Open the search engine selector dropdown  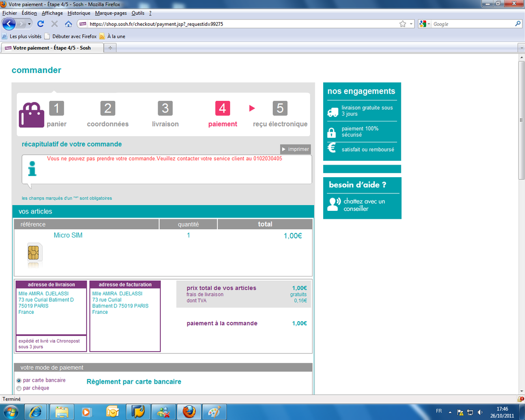(425, 24)
